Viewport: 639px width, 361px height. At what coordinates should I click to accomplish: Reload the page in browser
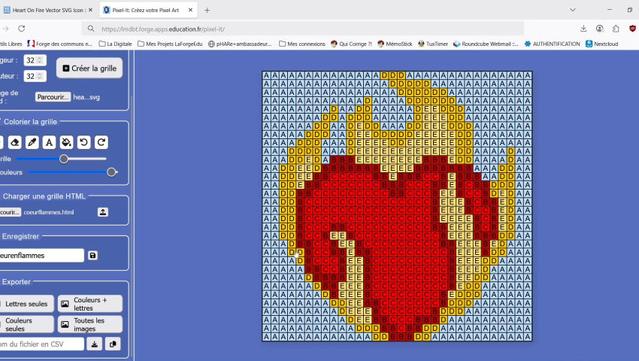coord(22,29)
